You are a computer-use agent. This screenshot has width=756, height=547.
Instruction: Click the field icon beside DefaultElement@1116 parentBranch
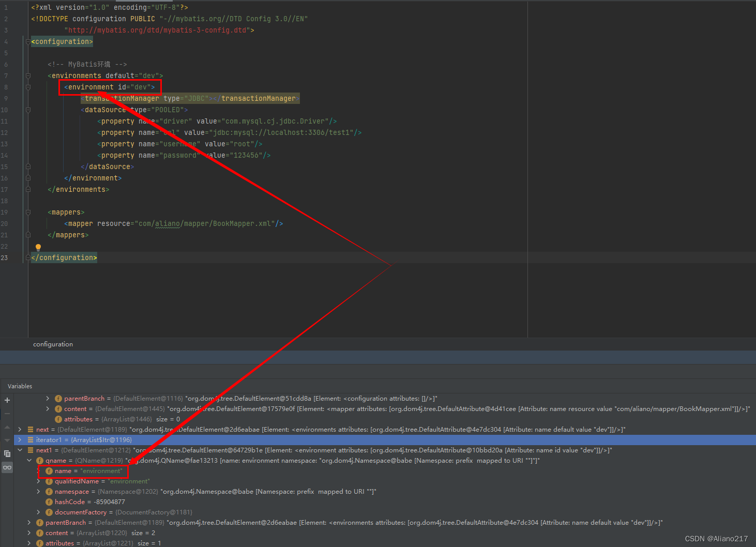coord(58,399)
